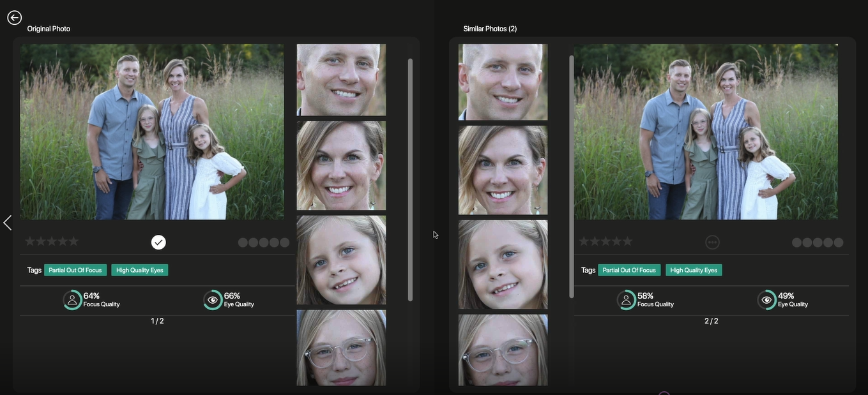Apply fourth color label to Original Photo
The image size is (868, 395).
tap(274, 242)
